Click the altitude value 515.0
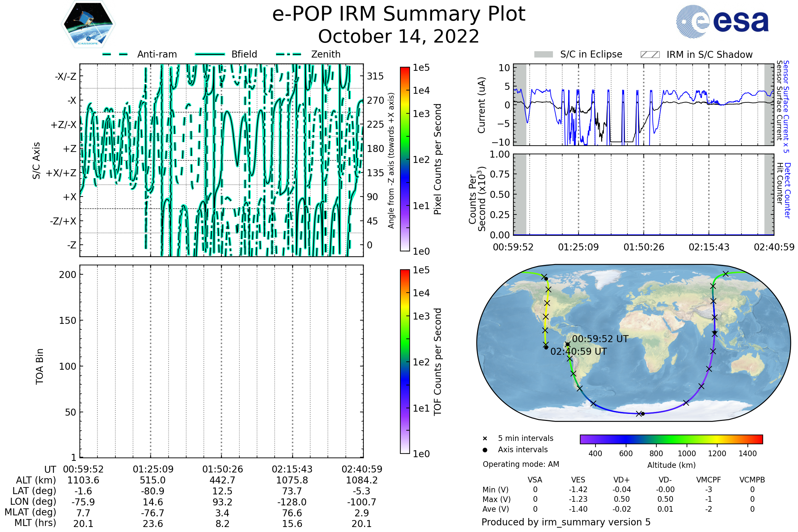 [x=153, y=480]
